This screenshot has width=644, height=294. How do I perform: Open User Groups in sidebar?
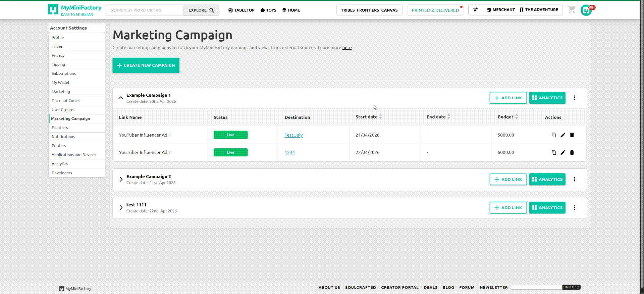(x=77, y=110)
